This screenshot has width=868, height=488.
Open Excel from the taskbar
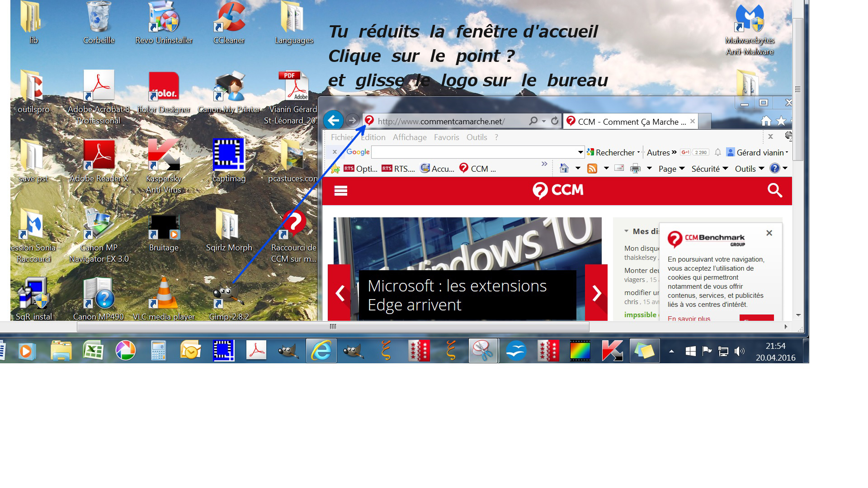(x=93, y=351)
